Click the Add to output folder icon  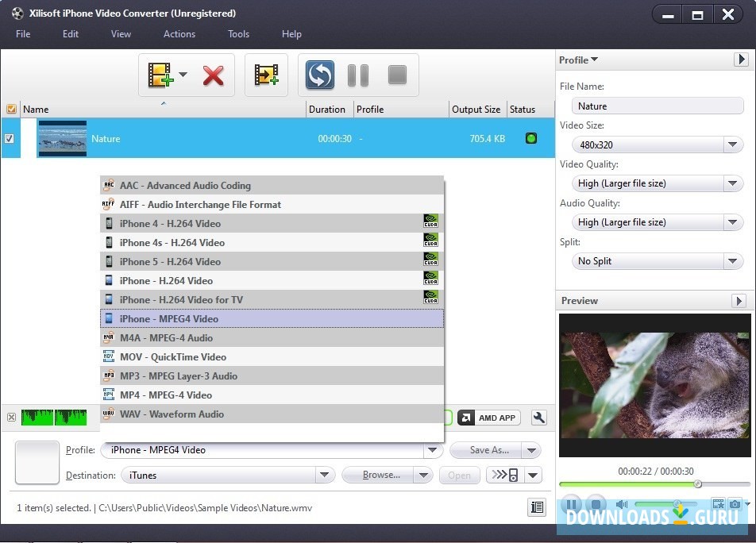(265, 75)
